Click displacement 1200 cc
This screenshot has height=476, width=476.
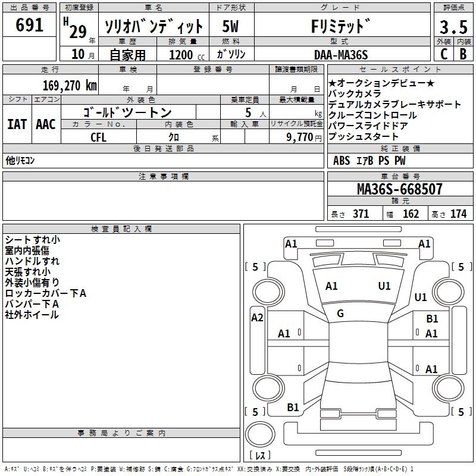click(187, 55)
